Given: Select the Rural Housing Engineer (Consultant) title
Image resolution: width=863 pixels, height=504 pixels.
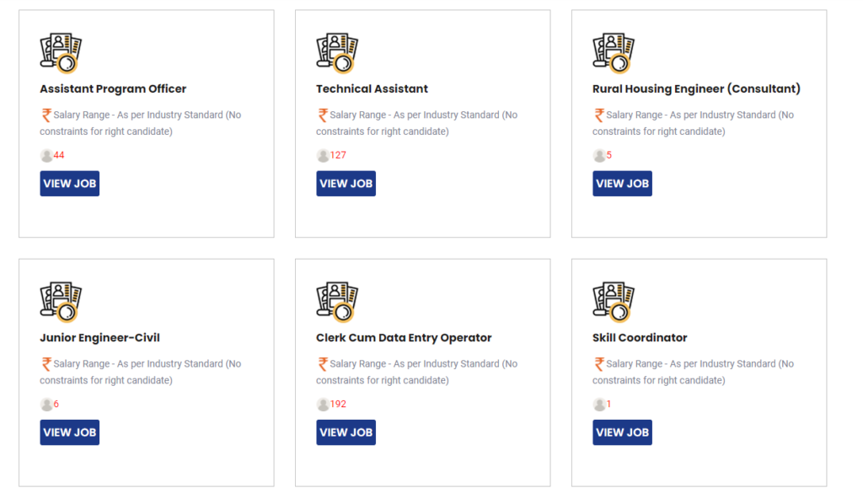Looking at the screenshot, I should pos(696,88).
